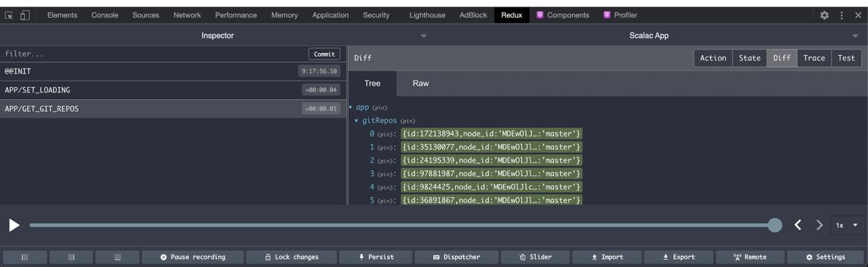This screenshot has width=868, height=267.
Task: Click the Commit button
Action: pos(324,54)
